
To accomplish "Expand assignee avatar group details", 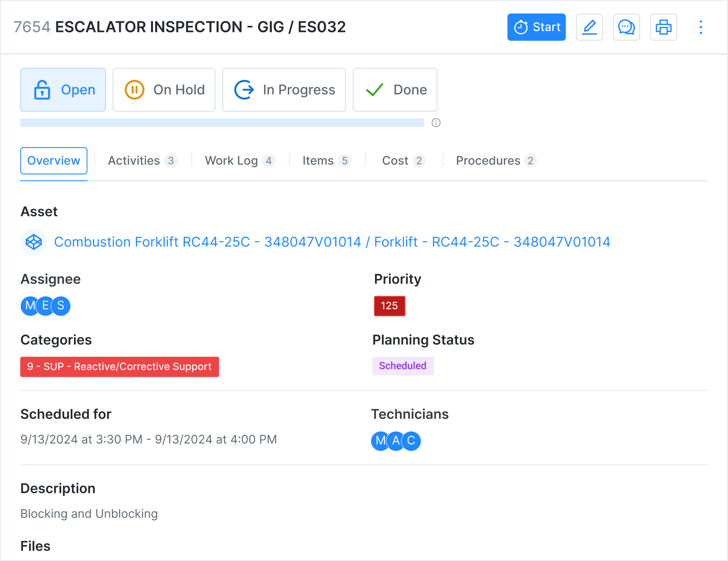I will (x=45, y=306).
